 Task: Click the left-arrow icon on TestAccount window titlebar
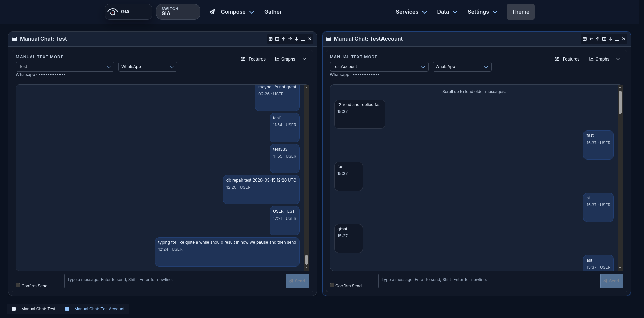click(591, 39)
